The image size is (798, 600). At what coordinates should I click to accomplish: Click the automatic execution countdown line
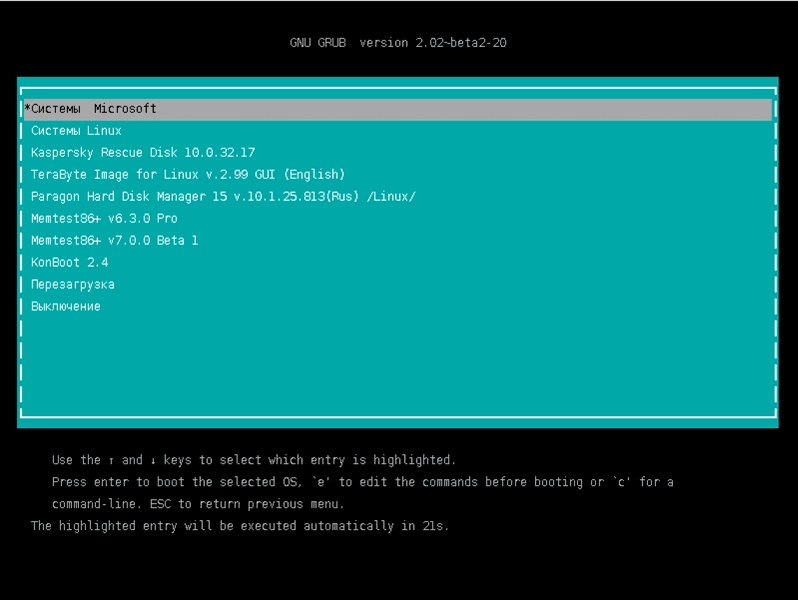240,526
